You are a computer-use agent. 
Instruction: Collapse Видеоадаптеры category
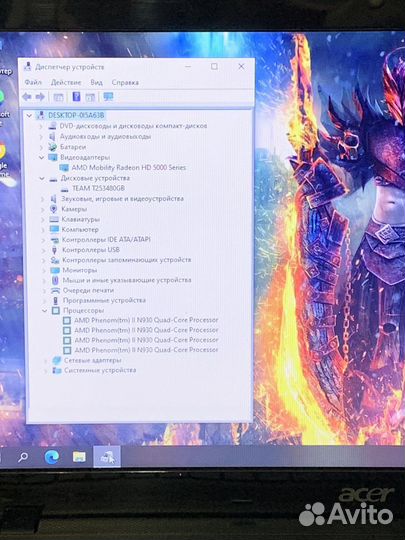42,157
